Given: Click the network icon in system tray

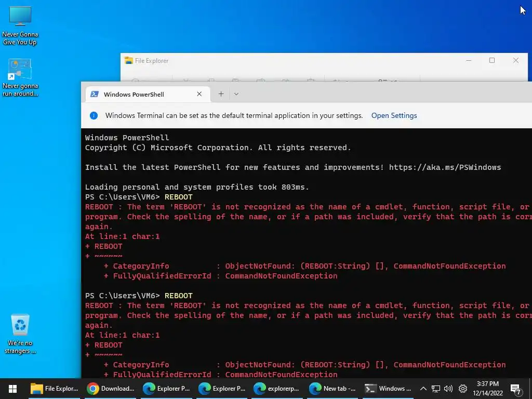Looking at the screenshot, I should click(436, 389).
